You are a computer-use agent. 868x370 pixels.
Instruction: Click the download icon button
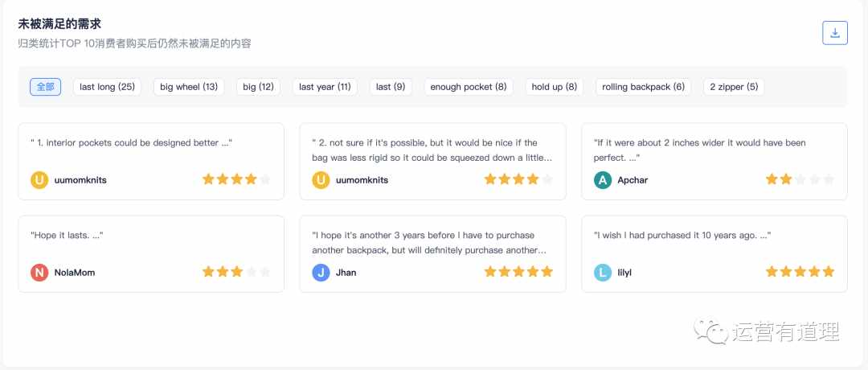pyautogui.click(x=835, y=33)
